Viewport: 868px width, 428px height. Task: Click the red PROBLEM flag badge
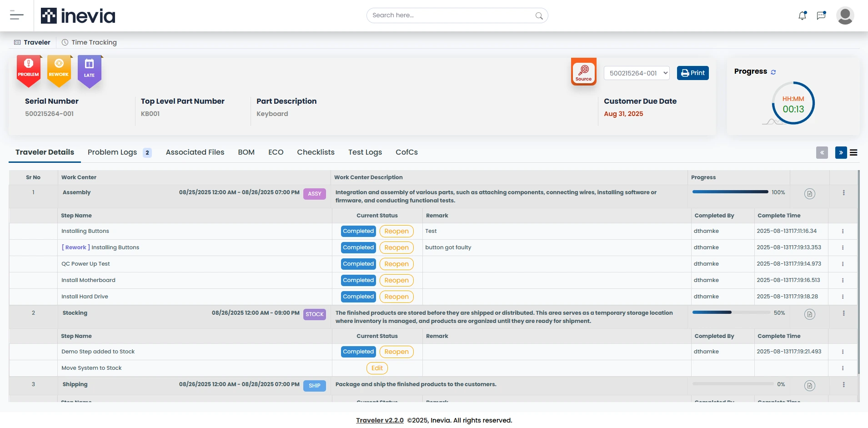tap(29, 70)
